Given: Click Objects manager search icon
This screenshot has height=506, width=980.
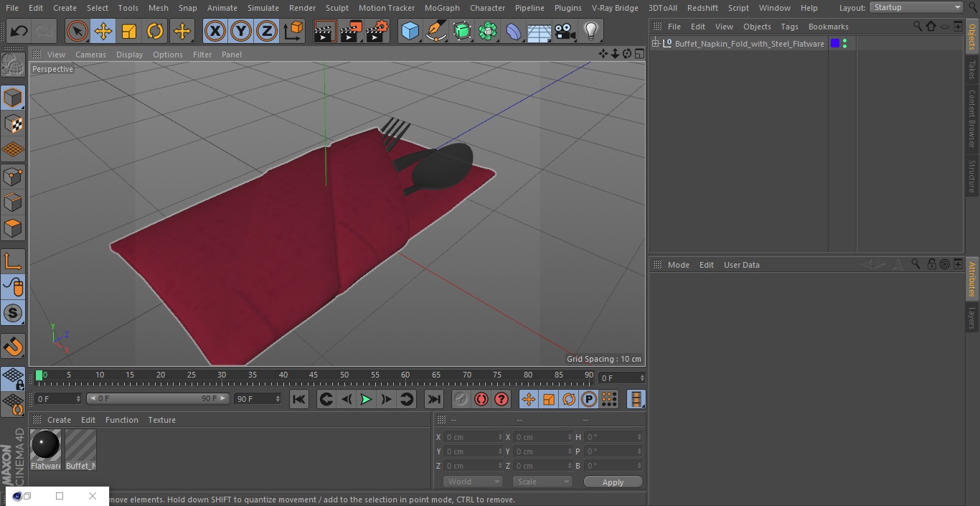Looking at the screenshot, I should tap(918, 27).
